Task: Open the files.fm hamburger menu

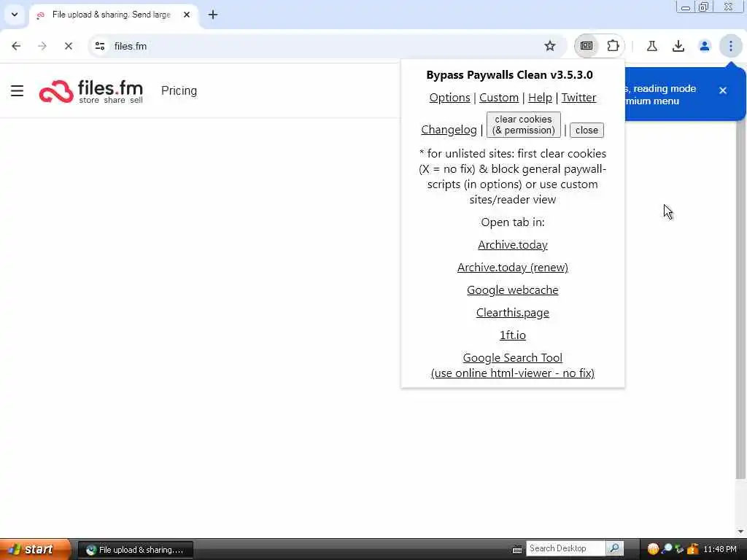Action: (x=18, y=90)
